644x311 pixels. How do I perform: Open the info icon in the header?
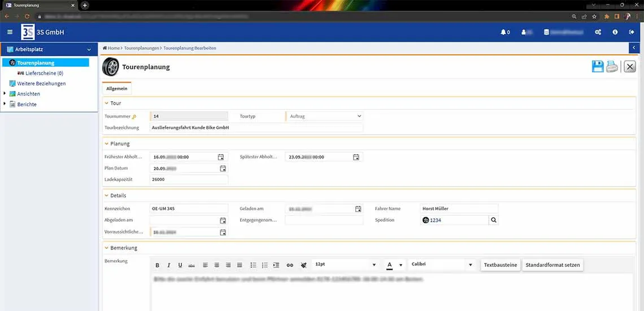click(x=615, y=32)
